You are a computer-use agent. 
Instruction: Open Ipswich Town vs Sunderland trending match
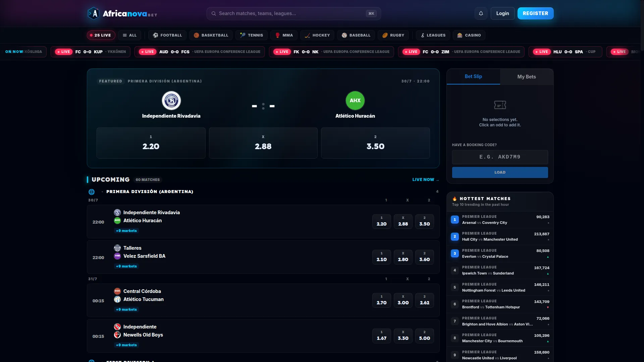(500, 270)
